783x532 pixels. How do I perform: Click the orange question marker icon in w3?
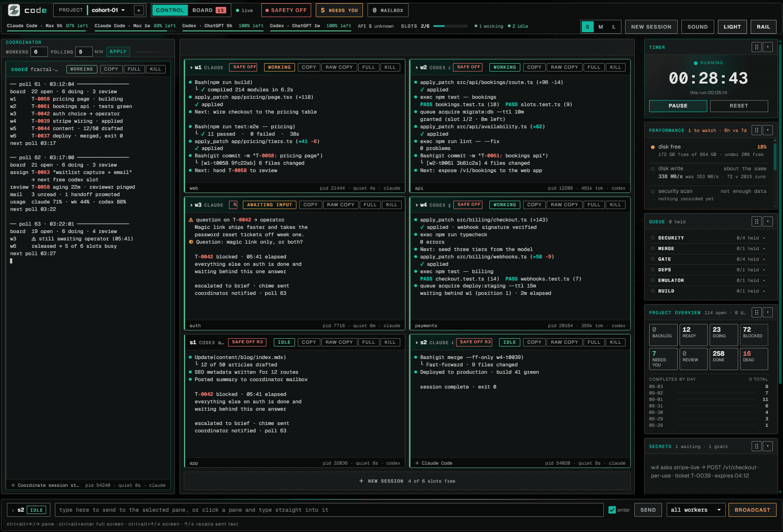point(191,242)
